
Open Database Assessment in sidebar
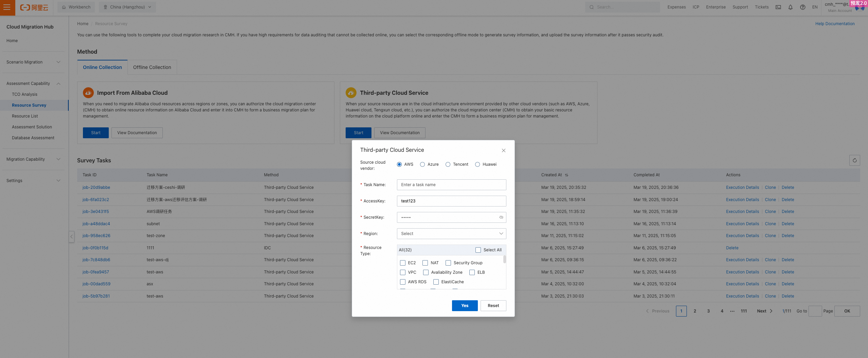tap(33, 138)
